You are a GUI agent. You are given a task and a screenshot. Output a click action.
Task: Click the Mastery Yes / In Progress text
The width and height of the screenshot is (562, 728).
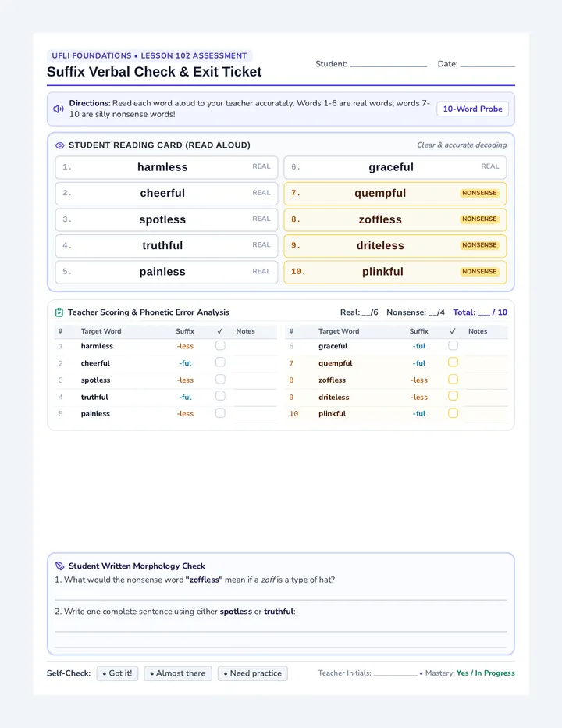point(486,673)
